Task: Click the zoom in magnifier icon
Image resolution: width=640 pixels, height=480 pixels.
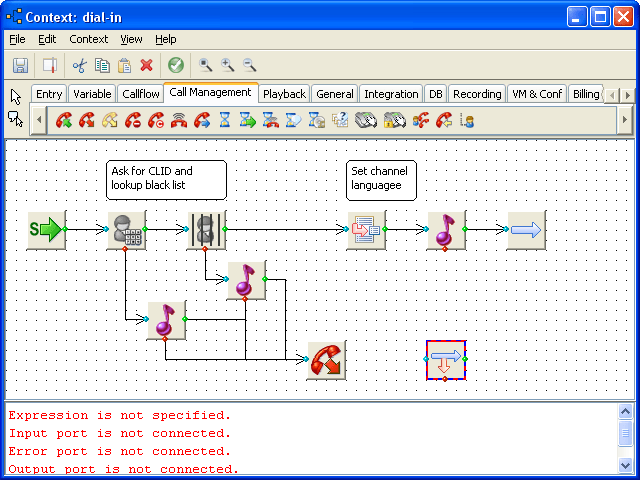Action: point(228,66)
